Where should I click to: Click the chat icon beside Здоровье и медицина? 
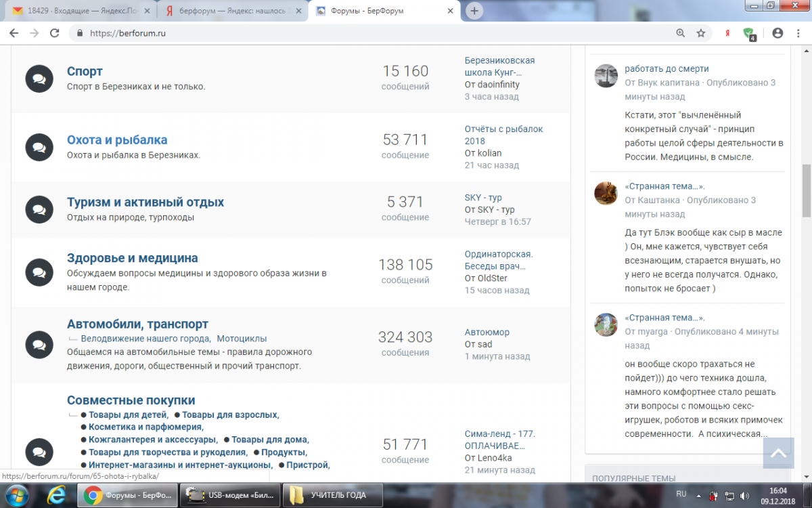click(x=39, y=272)
